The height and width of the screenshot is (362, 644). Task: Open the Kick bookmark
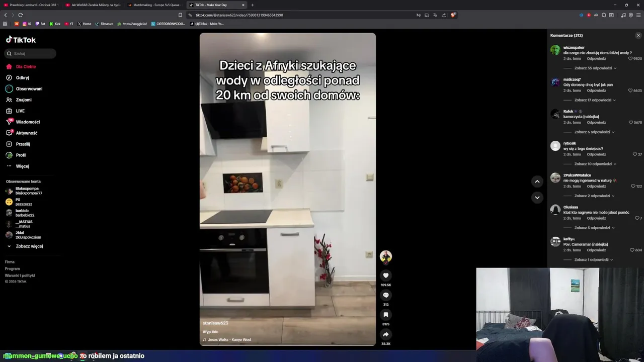click(55, 24)
